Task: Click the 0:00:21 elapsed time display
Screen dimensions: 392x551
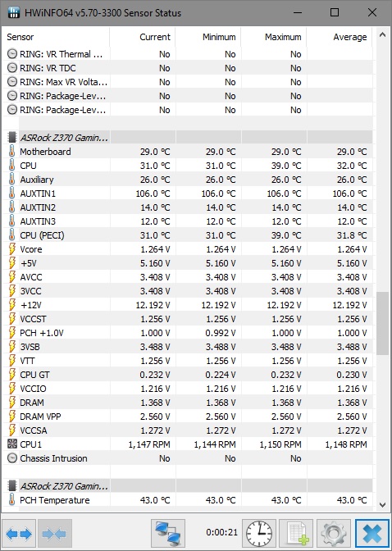Action: 222,532
